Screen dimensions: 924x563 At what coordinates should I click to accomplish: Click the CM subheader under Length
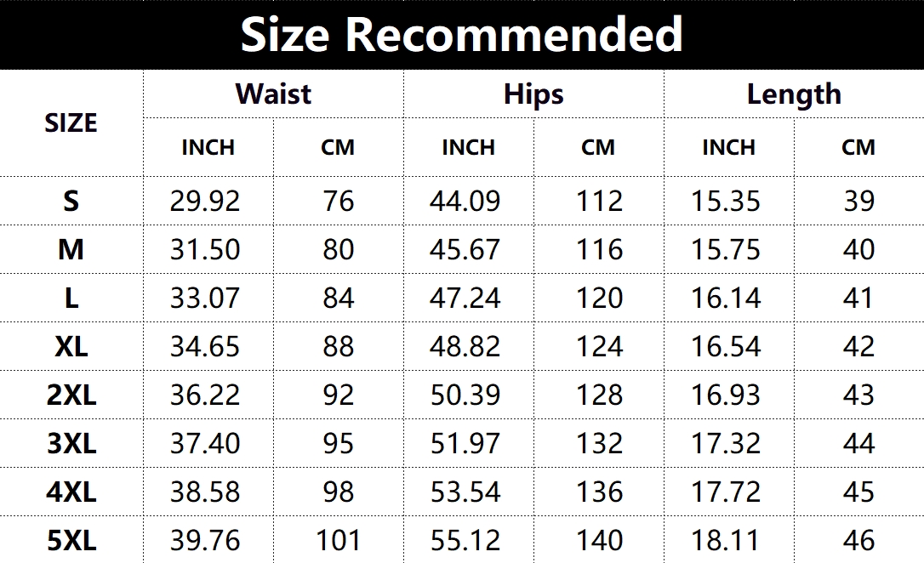pos(858,147)
